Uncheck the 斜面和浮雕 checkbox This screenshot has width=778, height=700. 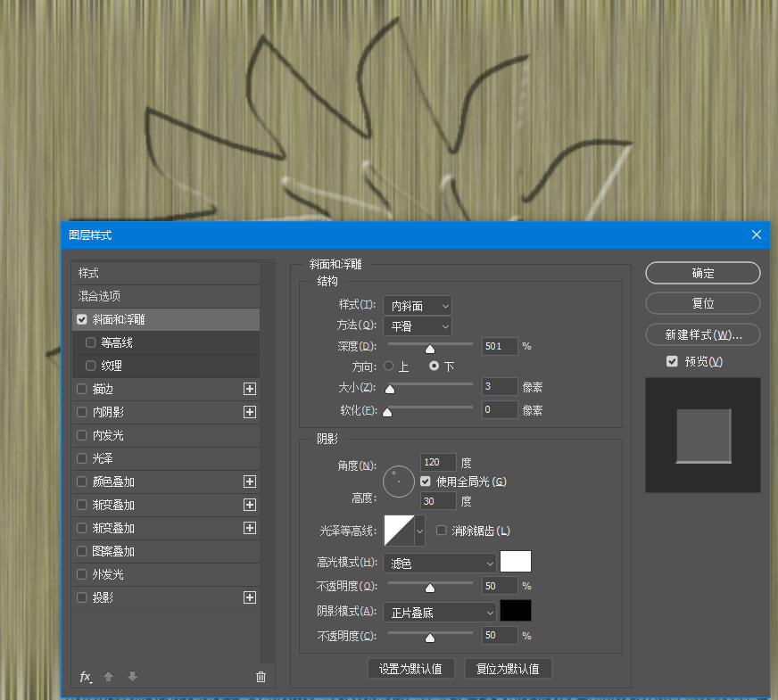[82, 319]
